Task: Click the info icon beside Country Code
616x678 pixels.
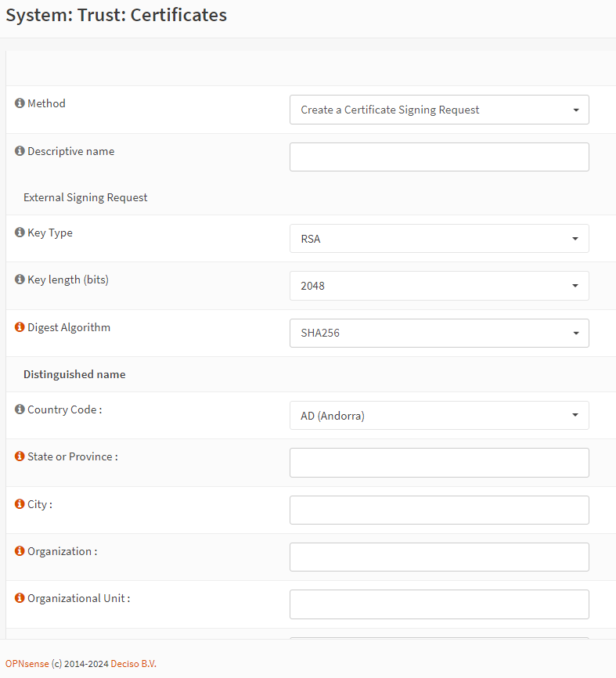Action: coord(20,409)
